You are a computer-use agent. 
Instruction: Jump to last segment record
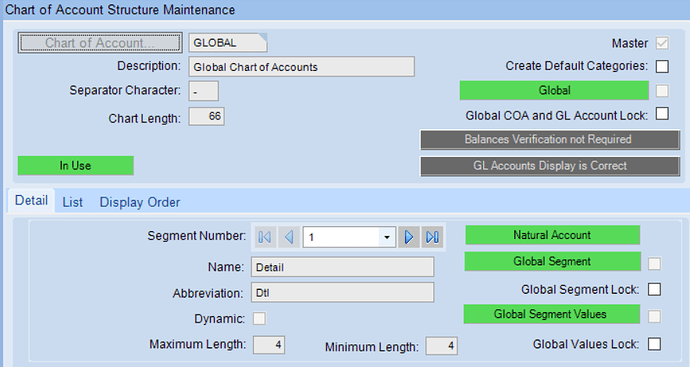(432, 238)
